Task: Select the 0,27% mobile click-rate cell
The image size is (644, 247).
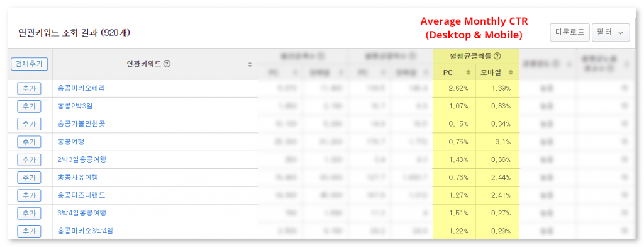Action: (x=497, y=213)
